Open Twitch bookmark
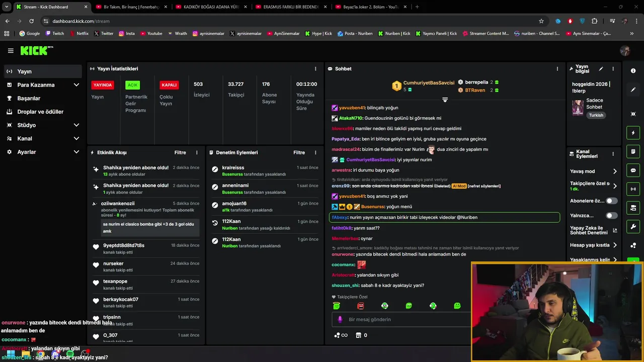Screen dimensions: 644x362 [x=55, y=34]
